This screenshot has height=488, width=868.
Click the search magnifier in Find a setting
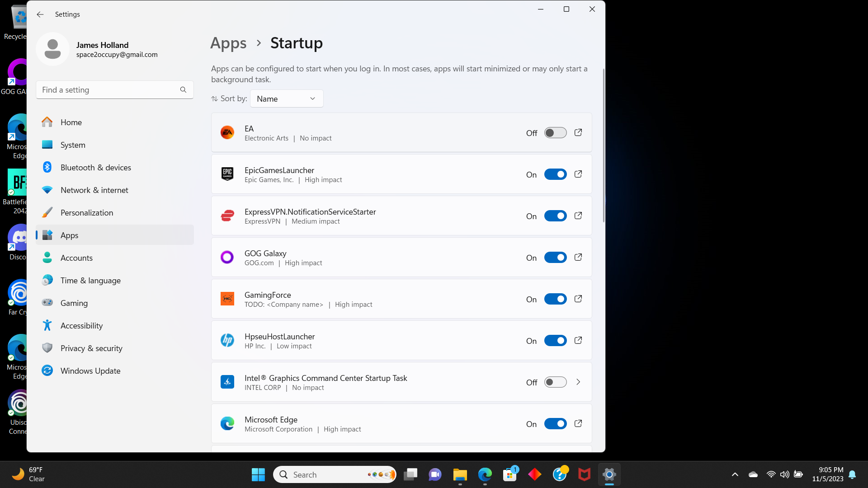pos(183,90)
